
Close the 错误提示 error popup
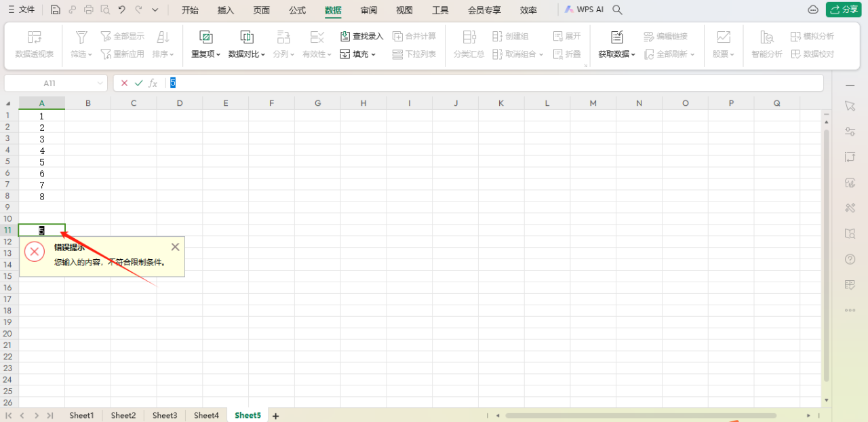pos(176,247)
